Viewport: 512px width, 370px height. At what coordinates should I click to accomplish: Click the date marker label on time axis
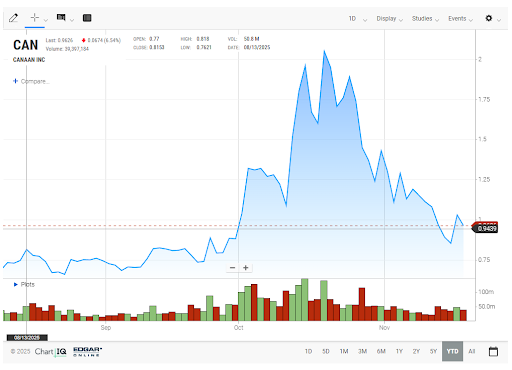click(27, 338)
